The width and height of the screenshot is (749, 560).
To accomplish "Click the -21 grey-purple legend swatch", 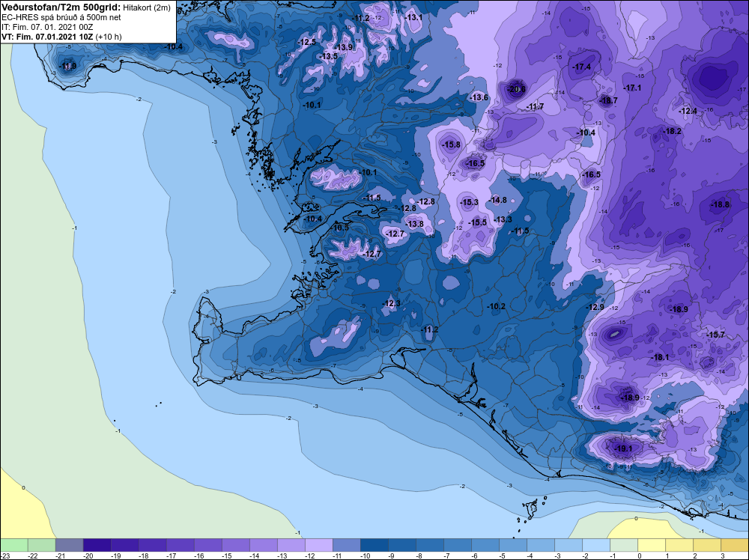I will (x=69, y=545).
